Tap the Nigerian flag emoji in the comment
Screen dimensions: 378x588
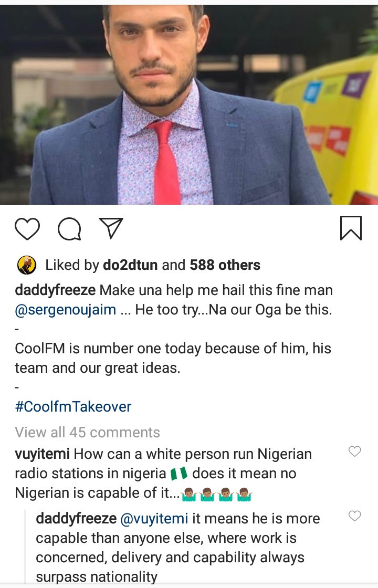click(x=179, y=474)
